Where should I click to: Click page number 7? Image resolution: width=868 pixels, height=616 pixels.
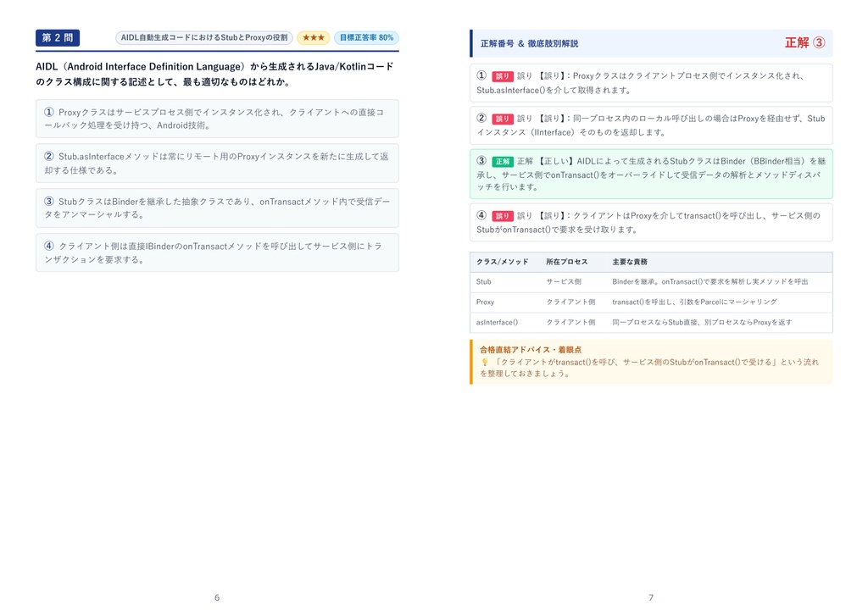[651, 597]
